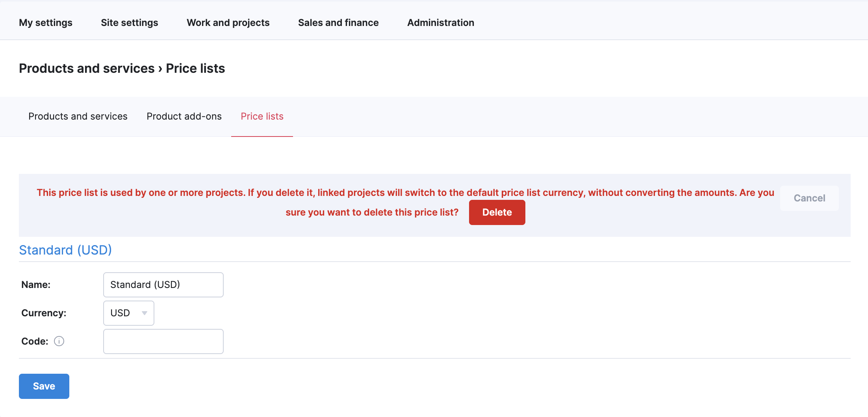Open the Administration menu

point(441,23)
